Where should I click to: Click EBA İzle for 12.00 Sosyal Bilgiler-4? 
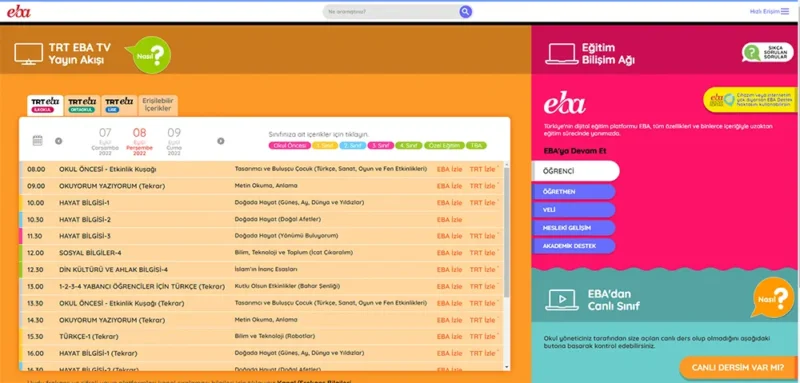(x=449, y=253)
